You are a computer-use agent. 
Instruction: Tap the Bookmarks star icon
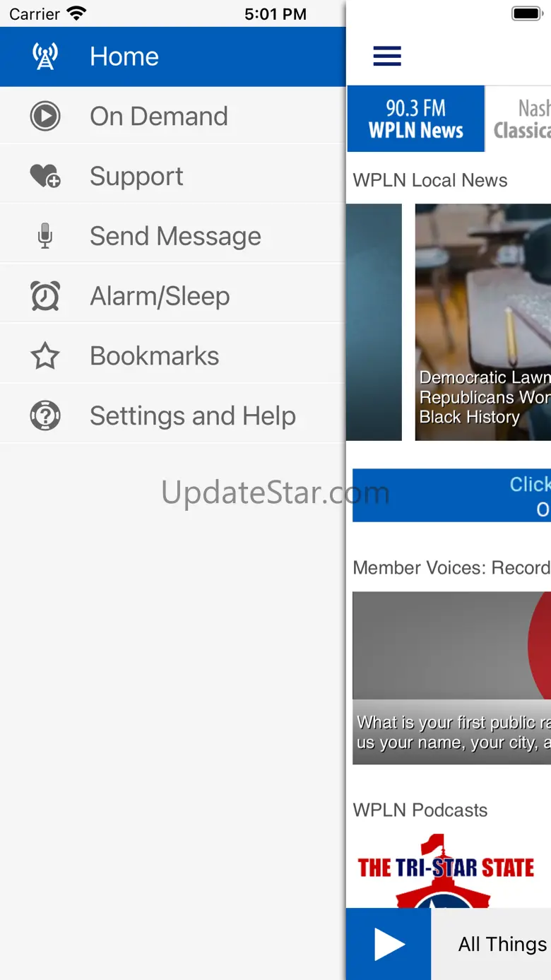click(45, 356)
